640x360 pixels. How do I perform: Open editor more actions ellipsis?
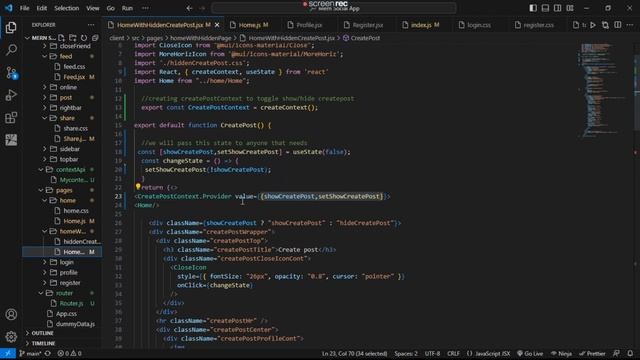pyautogui.click(x=630, y=25)
